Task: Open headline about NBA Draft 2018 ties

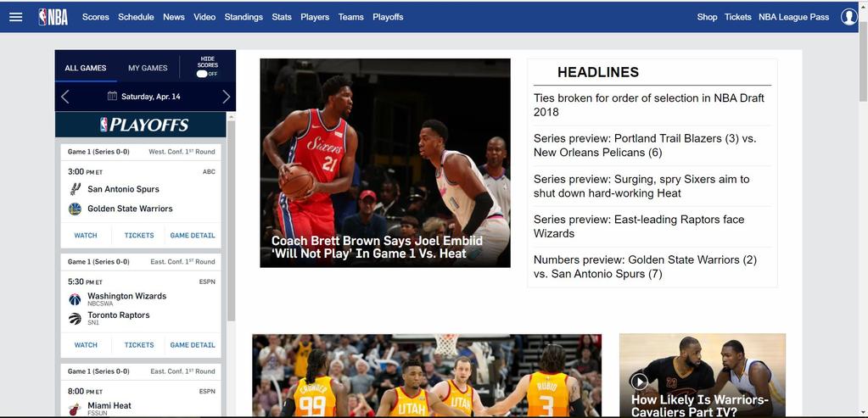Action: (x=649, y=105)
